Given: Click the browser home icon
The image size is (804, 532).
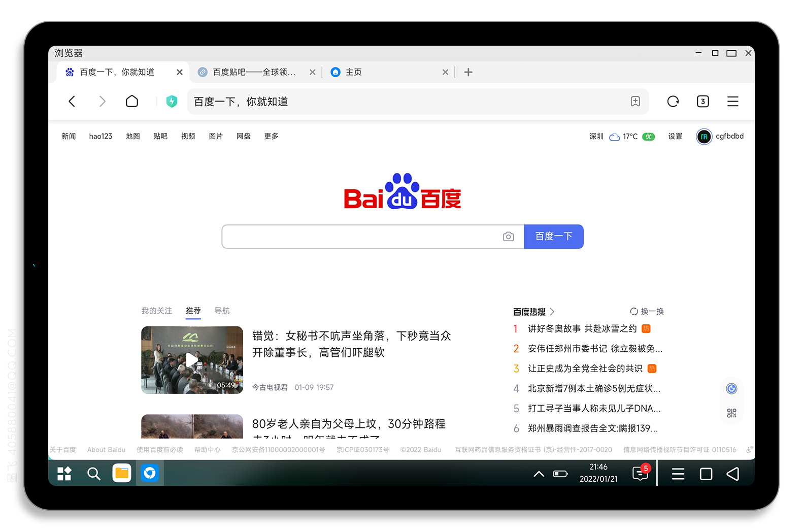Looking at the screenshot, I should (132, 102).
